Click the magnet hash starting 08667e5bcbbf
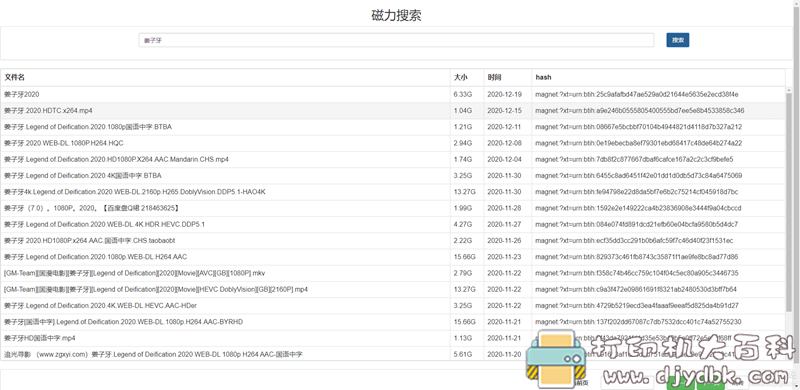Viewport: 800px width, 390px height. (639, 127)
